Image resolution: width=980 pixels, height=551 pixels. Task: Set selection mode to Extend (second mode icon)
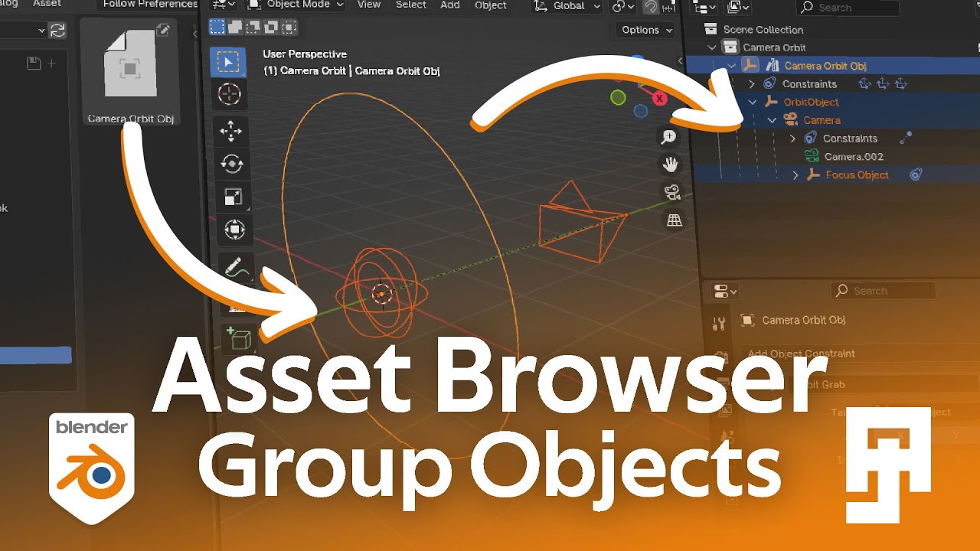234,27
